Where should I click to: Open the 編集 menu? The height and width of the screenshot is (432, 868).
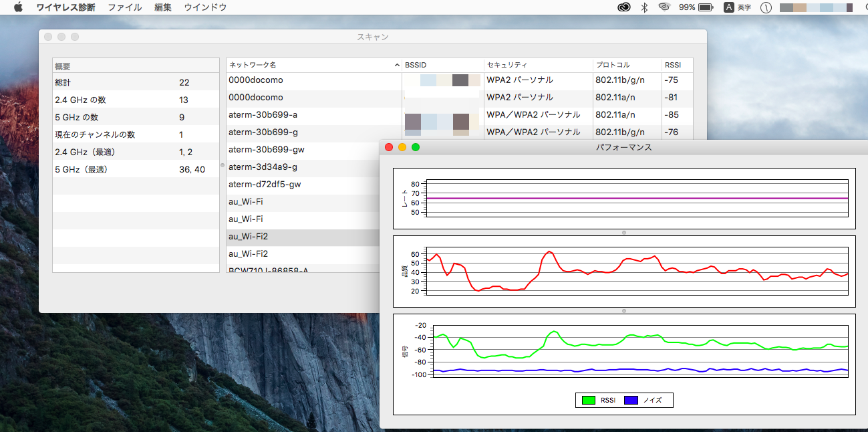(163, 7)
